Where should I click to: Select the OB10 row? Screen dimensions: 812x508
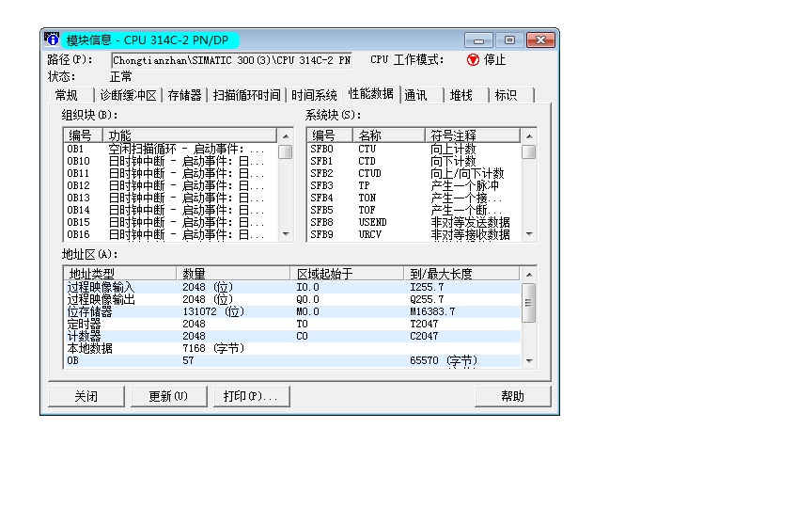click(x=170, y=161)
